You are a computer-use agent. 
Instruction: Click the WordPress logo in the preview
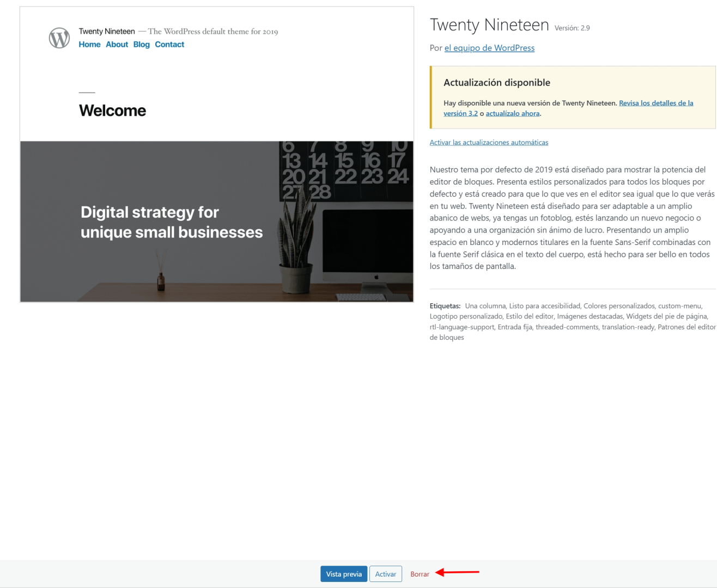click(59, 38)
